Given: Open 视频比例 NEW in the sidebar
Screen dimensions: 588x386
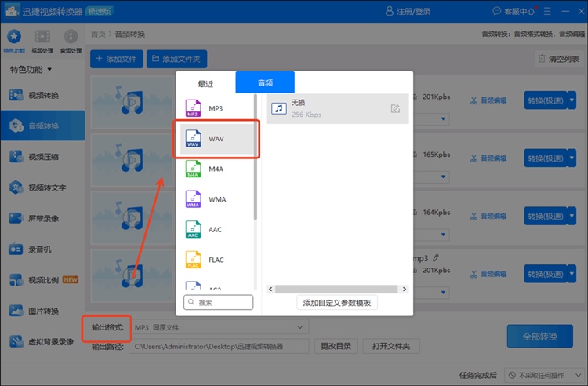Looking at the screenshot, I should (x=43, y=280).
